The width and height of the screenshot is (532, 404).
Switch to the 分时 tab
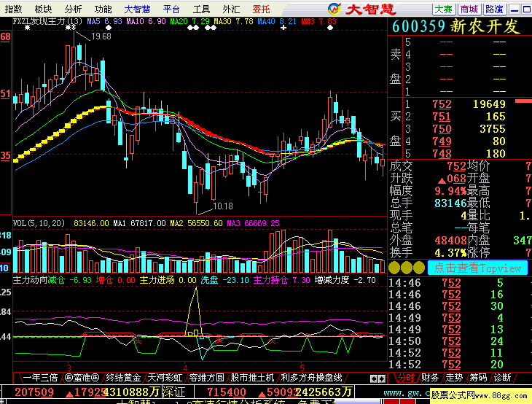click(406, 378)
